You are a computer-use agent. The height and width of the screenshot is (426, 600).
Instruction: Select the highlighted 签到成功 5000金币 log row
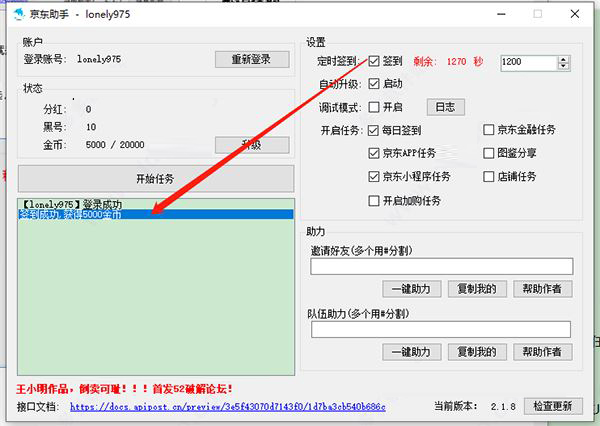coord(156,214)
